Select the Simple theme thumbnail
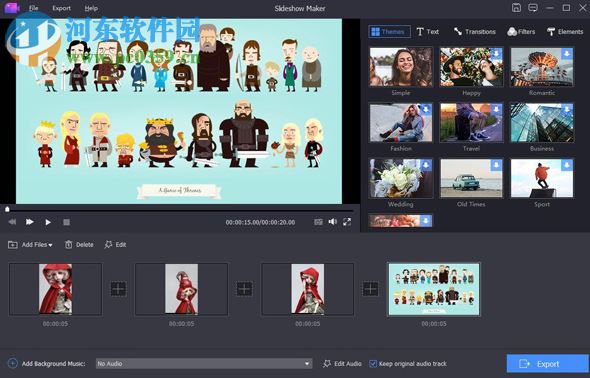590x378 pixels. pyautogui.click(x=401, y=67)
